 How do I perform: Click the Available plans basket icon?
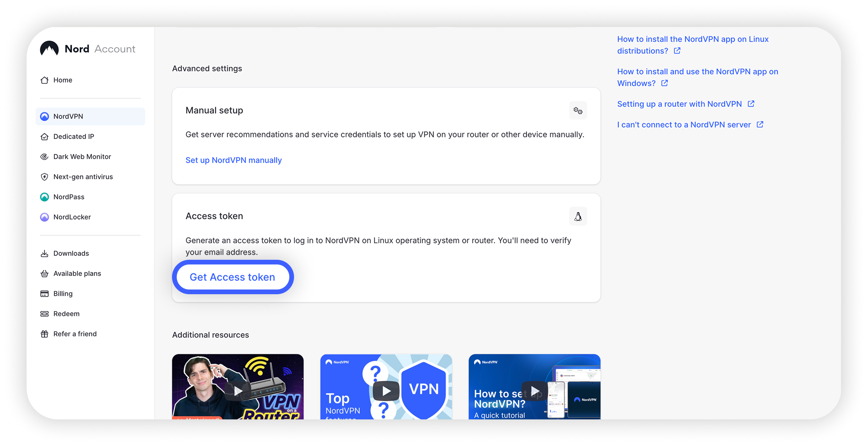45,273
